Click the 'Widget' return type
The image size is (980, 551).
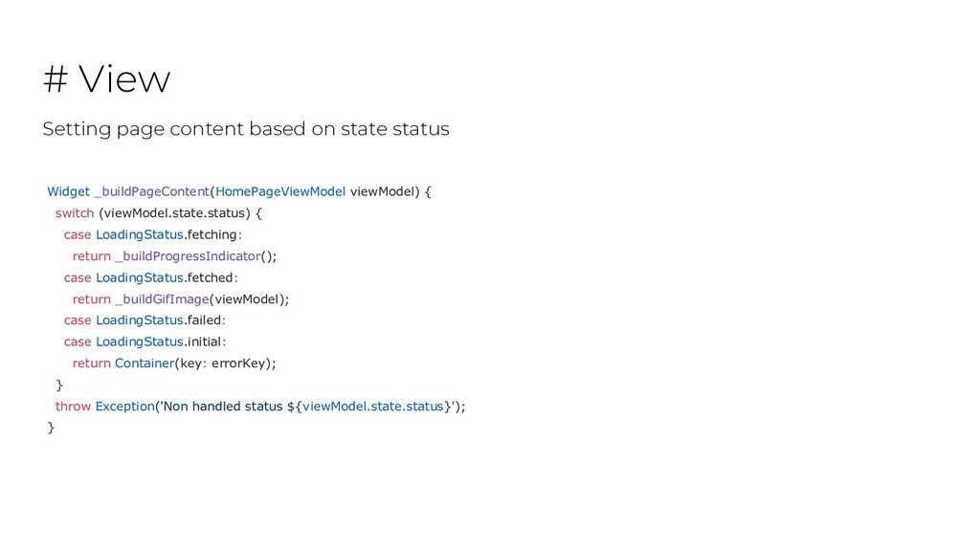pos(68,191)
